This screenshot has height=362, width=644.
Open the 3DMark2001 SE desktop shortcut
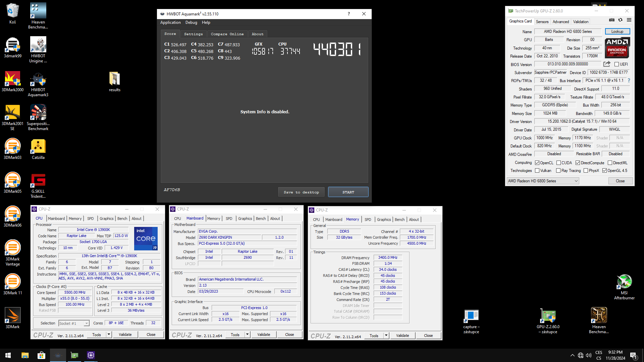tap(12, 117)
